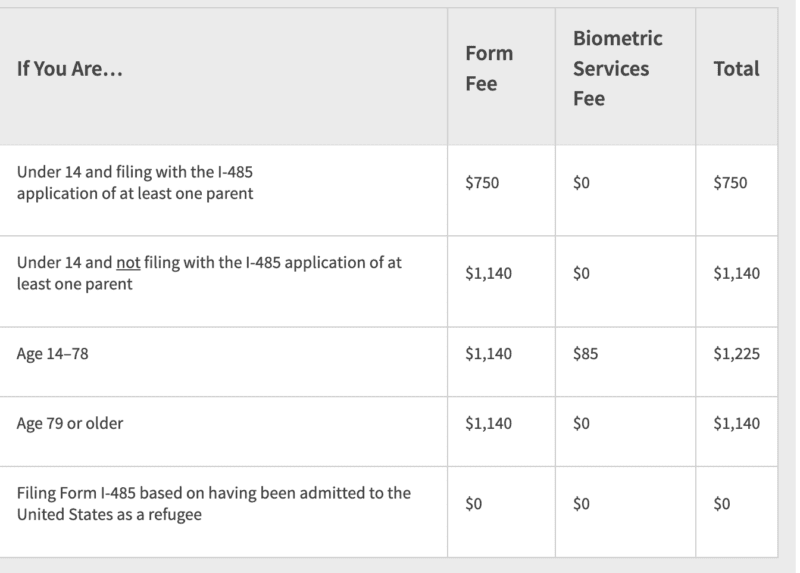The width and height of the screenshot is (800, 573).
Task: Click total for the age 79 or older row
Action: (736, 423)
